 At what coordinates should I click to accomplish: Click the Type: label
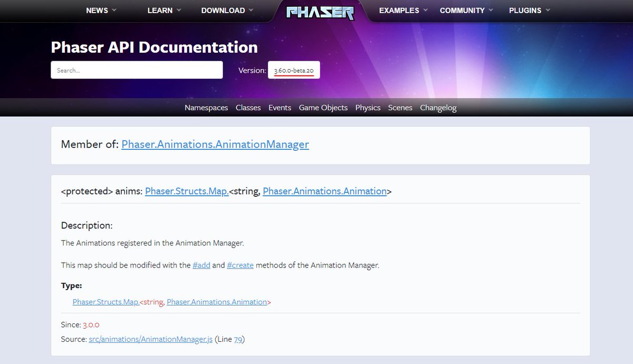(72, 285)
